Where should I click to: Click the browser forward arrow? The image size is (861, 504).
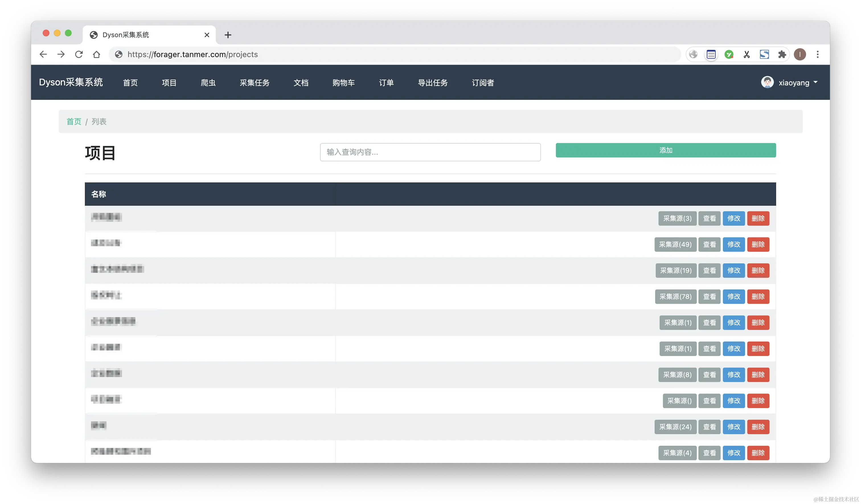pos(61,54)
